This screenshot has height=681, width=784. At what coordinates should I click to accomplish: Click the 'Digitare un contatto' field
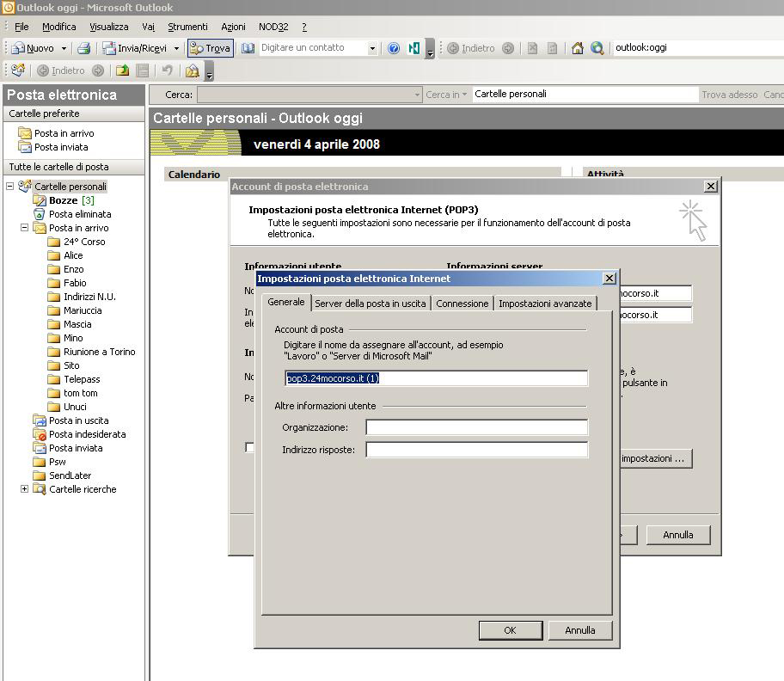(314, 47)
